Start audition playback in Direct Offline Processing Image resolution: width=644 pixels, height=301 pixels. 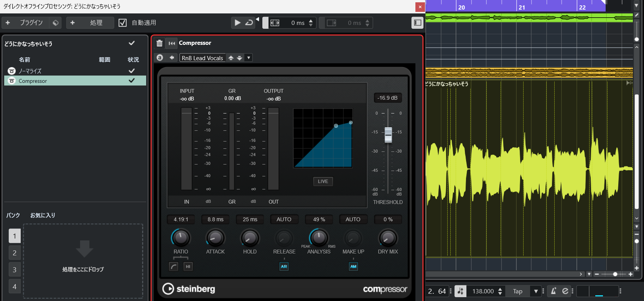point(237,23)
